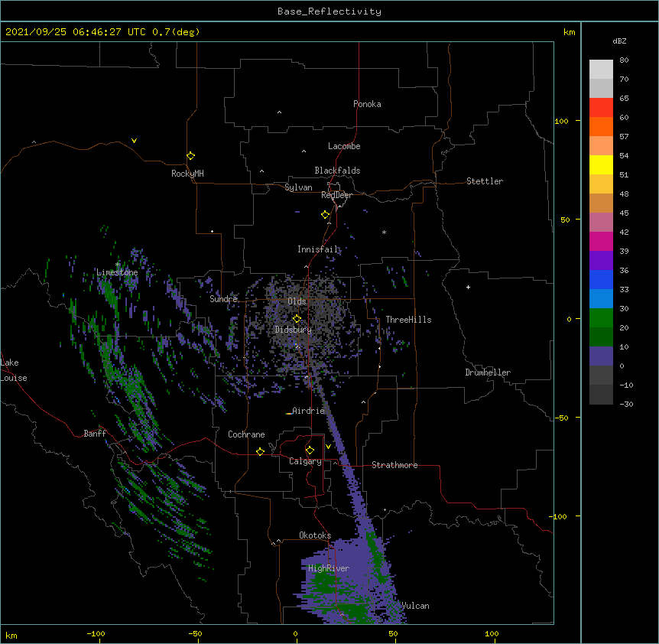Select the 30 dBZ green swatch
Screen dimensions: 659x644
[x=601, y=318]
